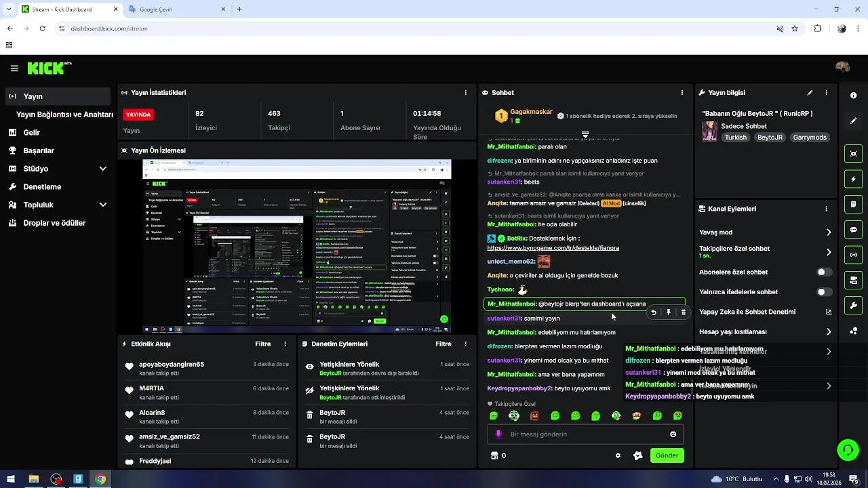Reload the browser page
This screenshot has width=868, height=488.
point(42,28)
